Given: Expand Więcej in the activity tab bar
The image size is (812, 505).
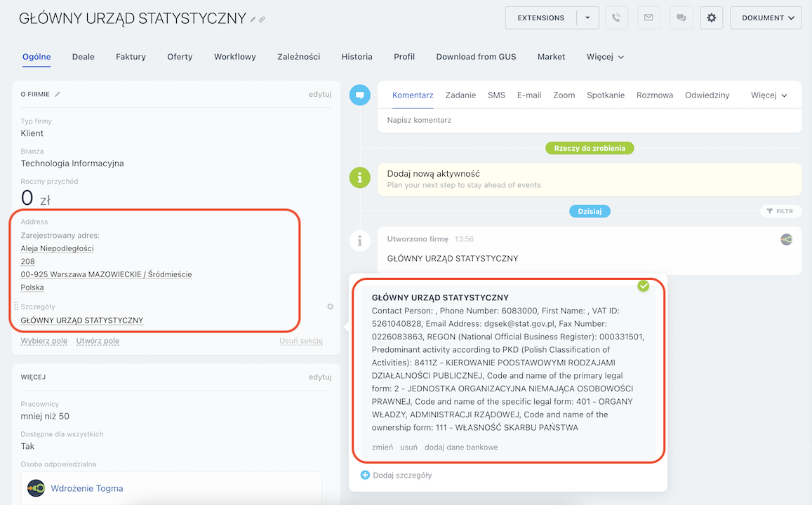Looking at the screenshot, I should (768, 95).
